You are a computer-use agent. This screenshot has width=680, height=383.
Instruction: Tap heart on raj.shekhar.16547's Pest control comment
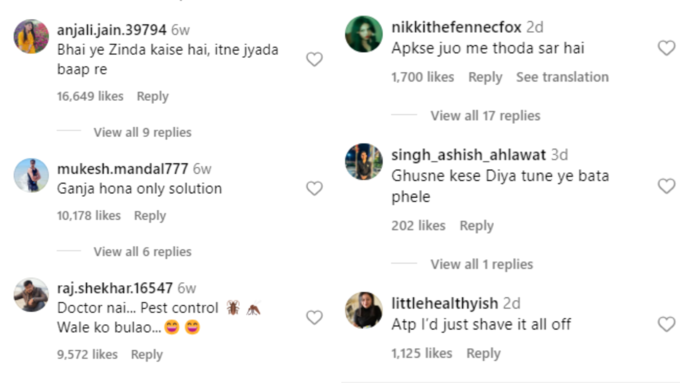tap(314, 318)
